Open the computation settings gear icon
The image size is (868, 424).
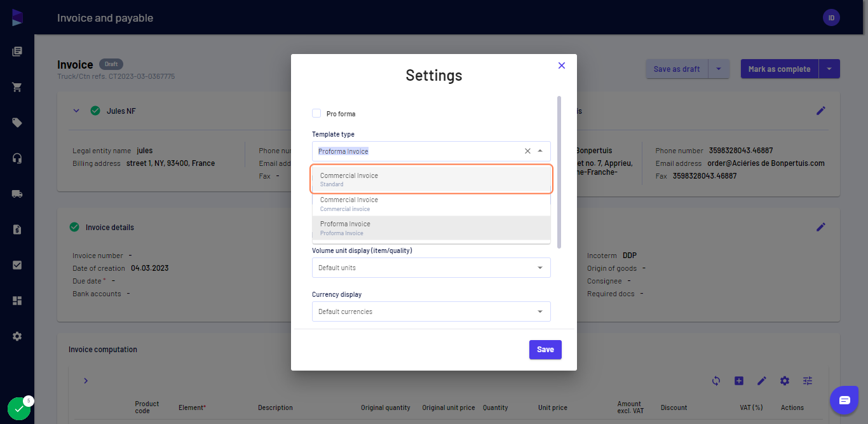pyautogui.click(x=785, y=381)
